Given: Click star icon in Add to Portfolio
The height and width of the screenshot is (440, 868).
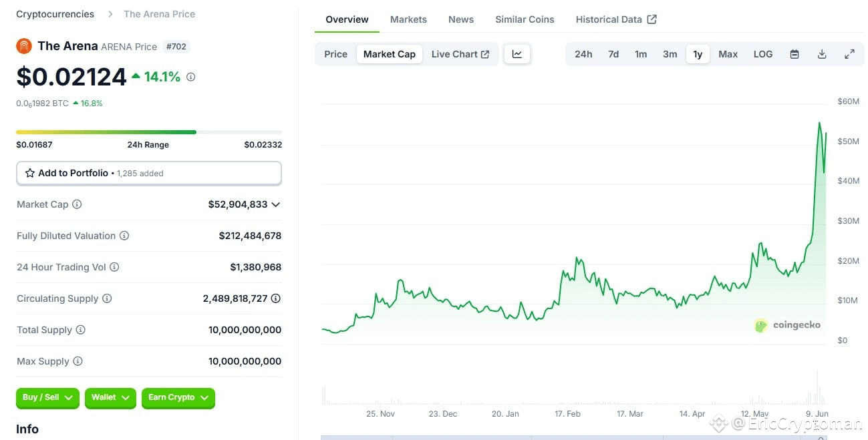Looking at the screenshot, I should coord(30,173).
